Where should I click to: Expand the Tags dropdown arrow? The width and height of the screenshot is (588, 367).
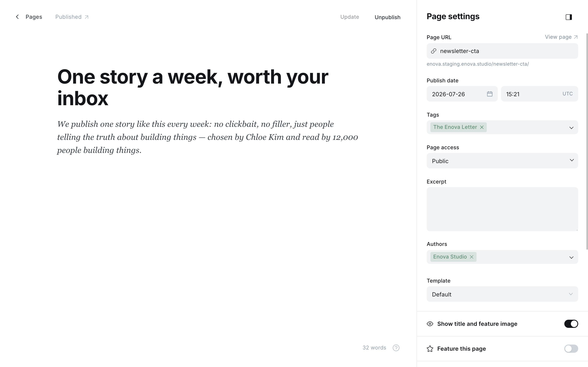[571, 128]
